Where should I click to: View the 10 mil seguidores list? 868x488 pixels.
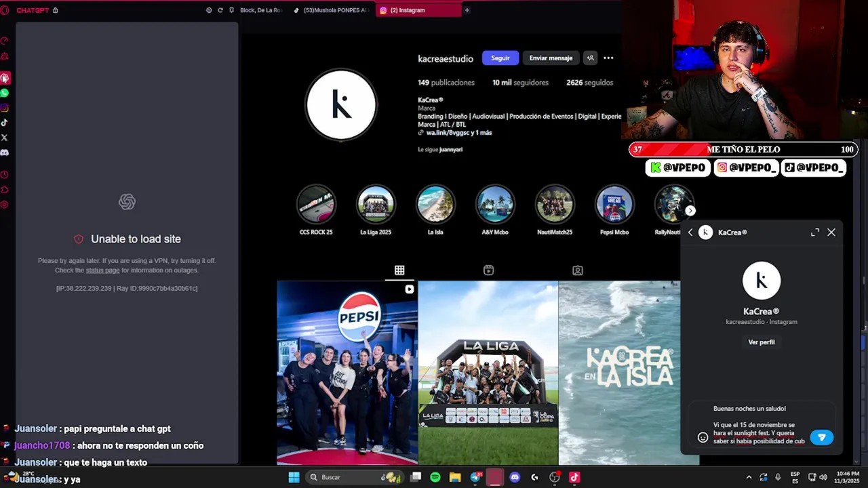click(520, 83)
